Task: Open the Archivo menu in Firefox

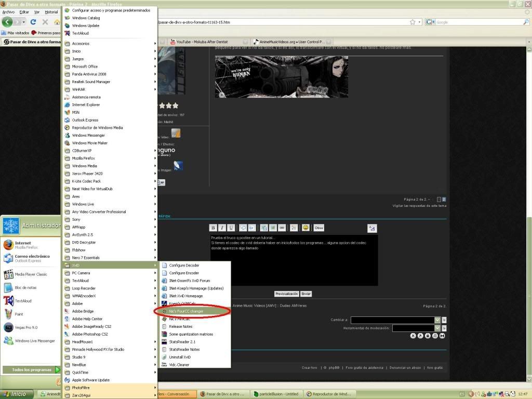Action: point(8,12)
